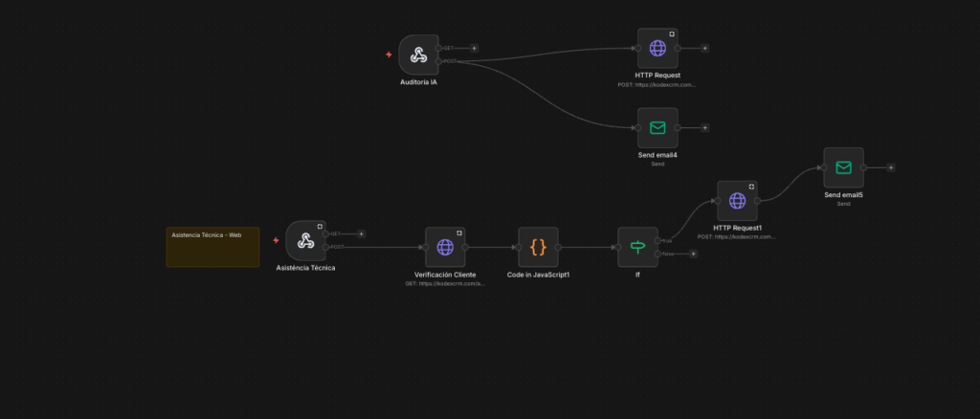Open the Send email5 envelope node

[843, 167]
